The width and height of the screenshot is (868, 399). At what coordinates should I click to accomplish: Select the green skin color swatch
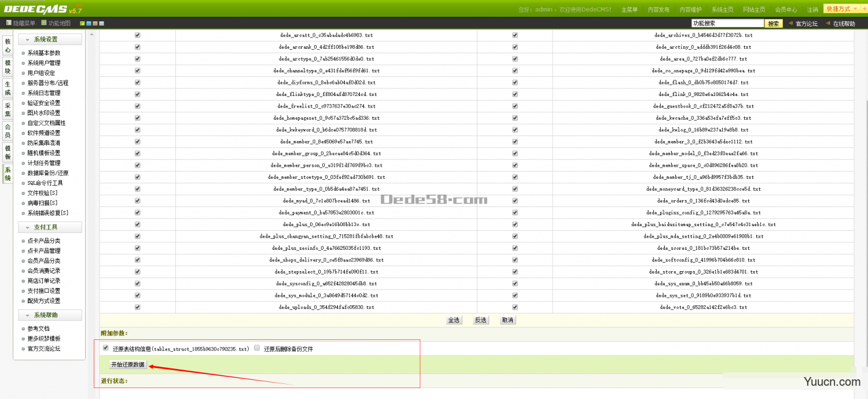[x=82, y=24]
